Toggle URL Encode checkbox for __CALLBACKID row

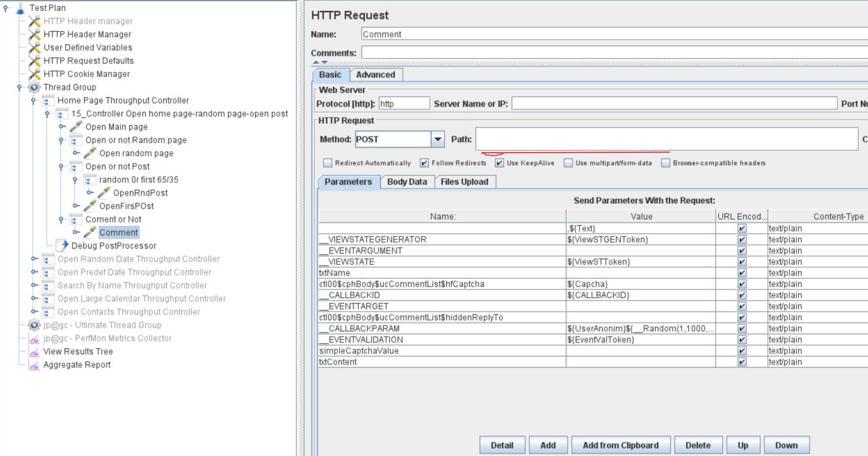pyautogui.click(x=742, y=295)
